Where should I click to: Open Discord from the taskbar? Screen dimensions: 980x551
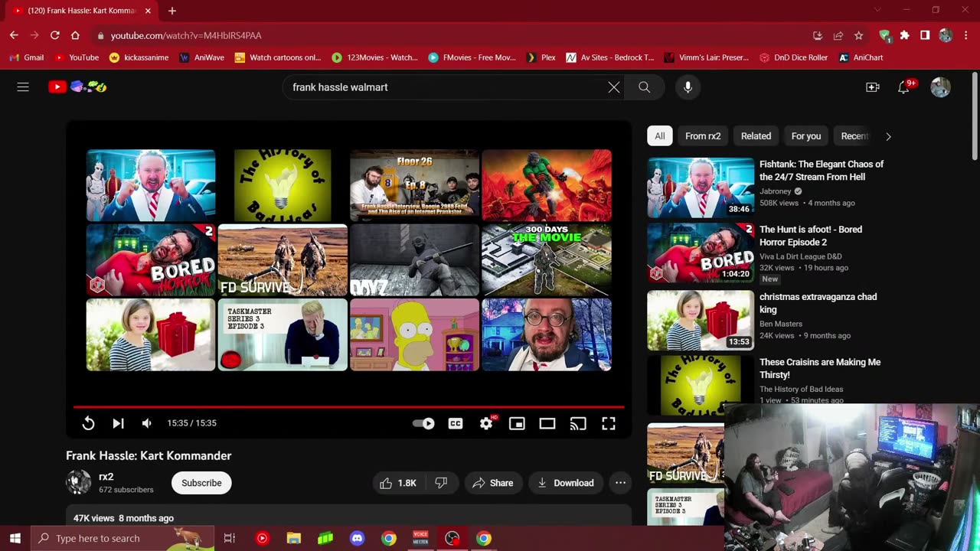tap(357, 538)
